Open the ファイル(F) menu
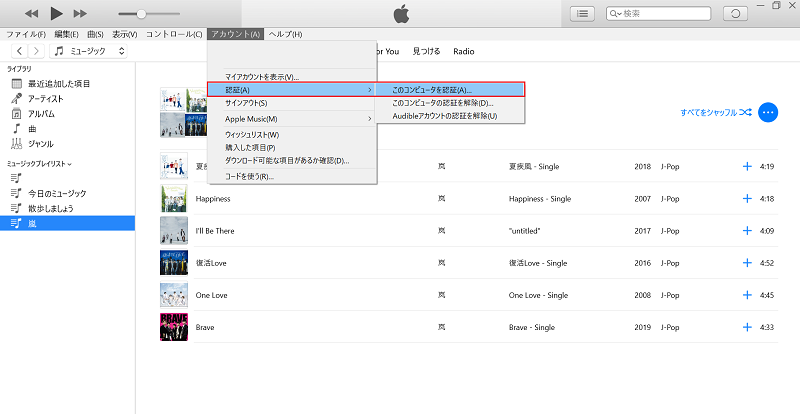800x414 pixels. point(26,34)
